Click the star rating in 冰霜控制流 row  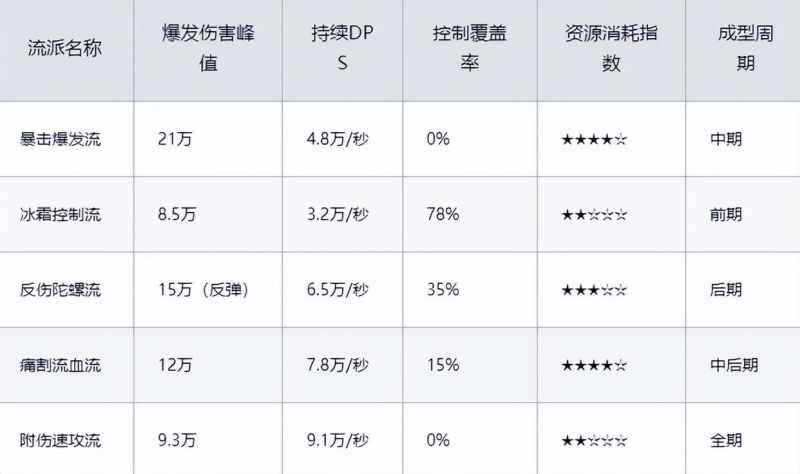coord(594,215)
